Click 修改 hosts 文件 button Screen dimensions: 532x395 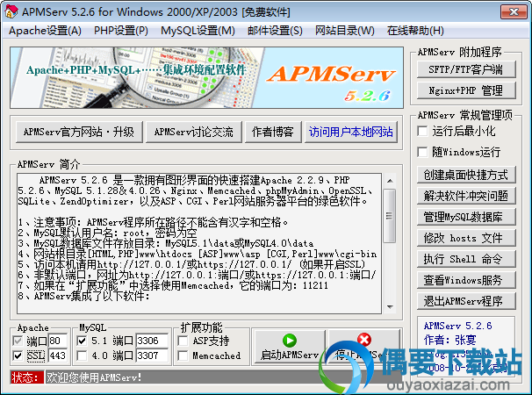coord(466,238)
